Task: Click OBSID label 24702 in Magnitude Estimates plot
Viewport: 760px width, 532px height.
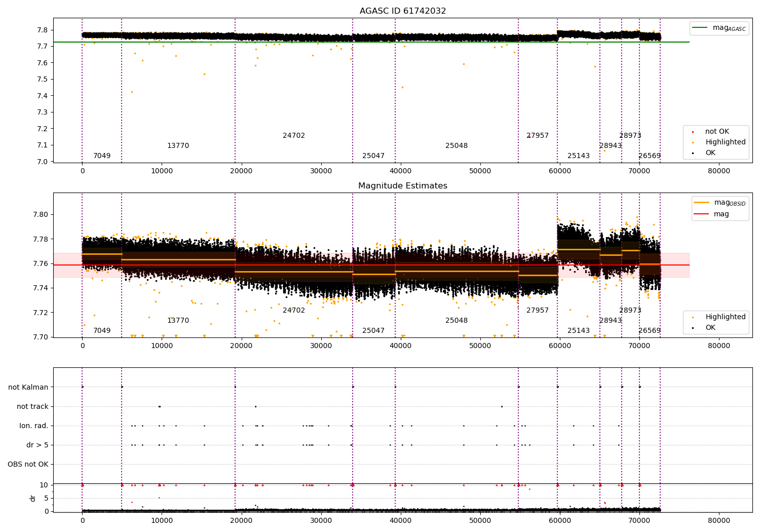Action: click(x=294, y=311)
